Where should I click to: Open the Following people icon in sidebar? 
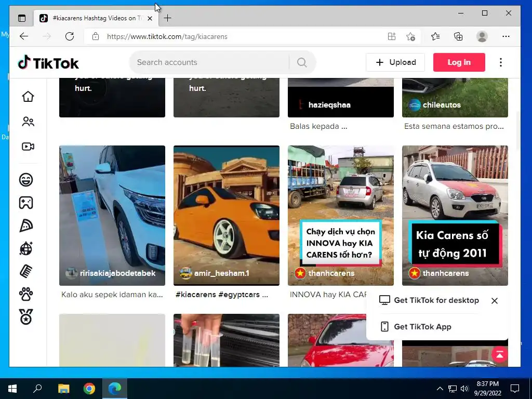coord(28,122)
